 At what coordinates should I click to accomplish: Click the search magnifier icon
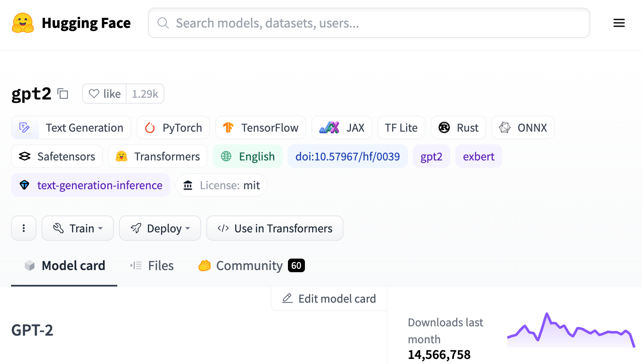click(163, 23)
